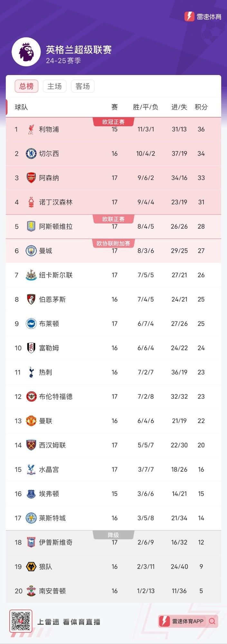The width and height of the screenshot is (227, 644).
Task: Click the Manchester City logo
Action: coord(31,251)
